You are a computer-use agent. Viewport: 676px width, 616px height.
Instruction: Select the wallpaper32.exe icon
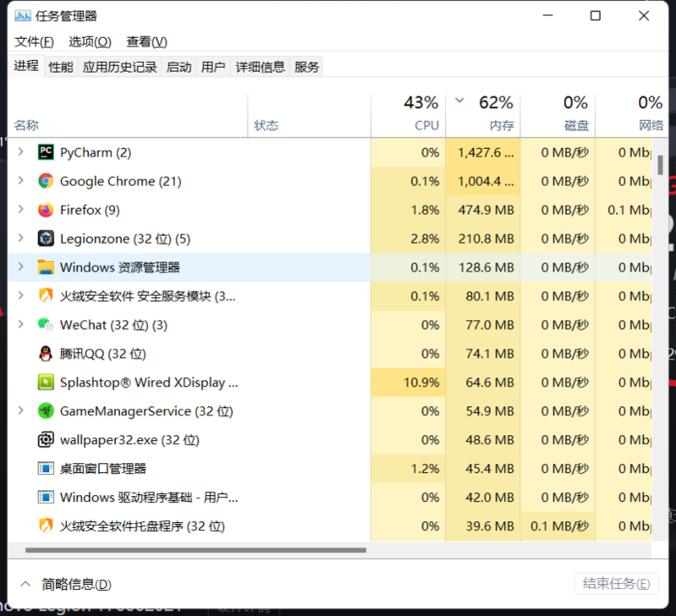tap(46, 440)
